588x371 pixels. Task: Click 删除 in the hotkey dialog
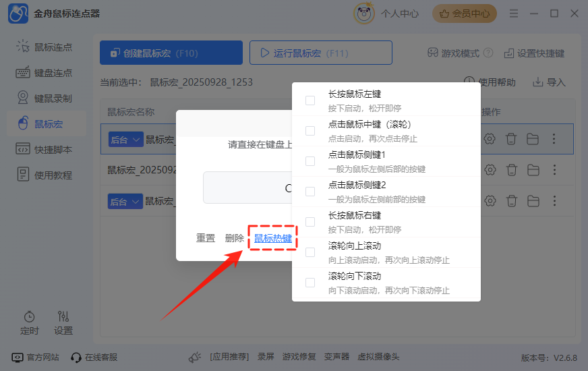click(235, 238)
